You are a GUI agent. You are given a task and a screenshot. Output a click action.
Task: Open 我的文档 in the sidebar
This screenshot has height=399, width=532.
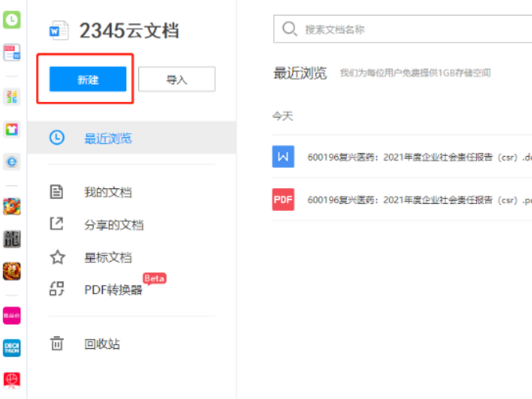click(108, 192)
